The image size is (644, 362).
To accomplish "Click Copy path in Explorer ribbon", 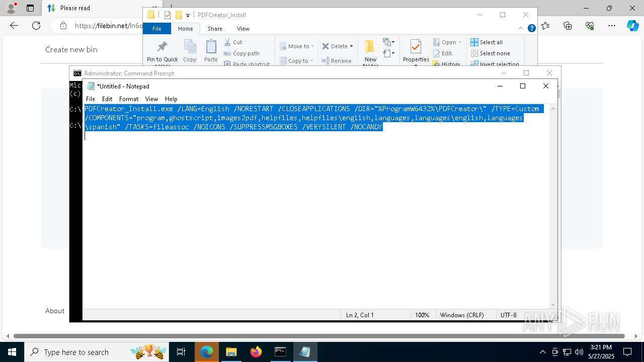I will point(242,53).
